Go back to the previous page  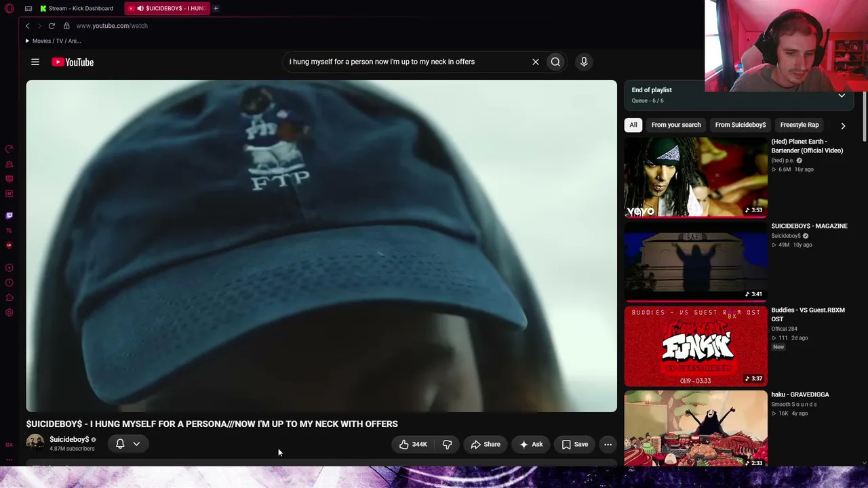pyautogui.click(x=28, y=26)
